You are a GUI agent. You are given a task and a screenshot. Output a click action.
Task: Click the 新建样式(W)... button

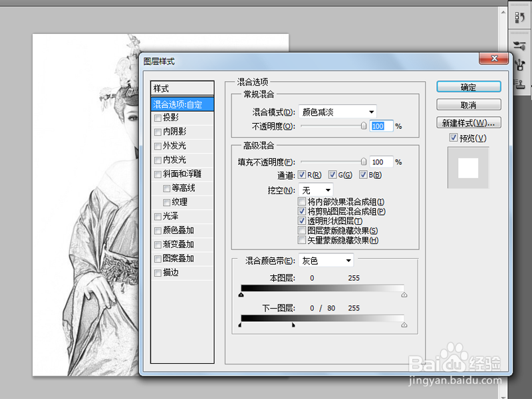469,123
